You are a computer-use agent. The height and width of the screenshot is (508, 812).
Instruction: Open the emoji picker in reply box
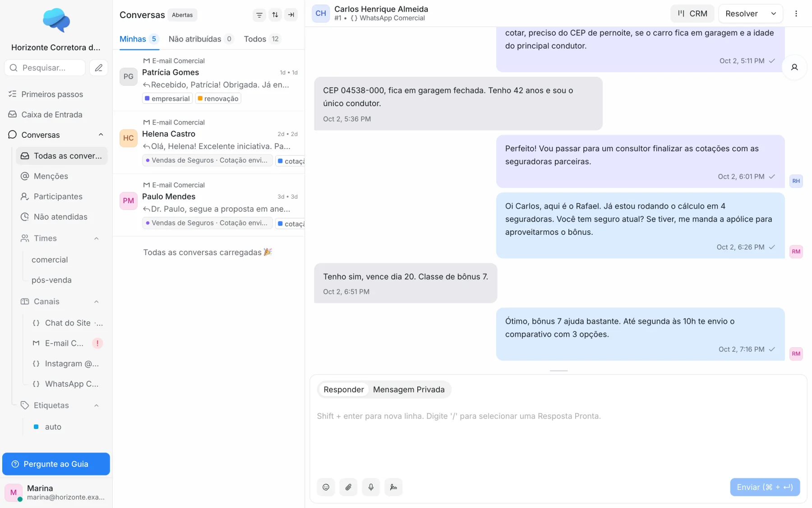326,487
